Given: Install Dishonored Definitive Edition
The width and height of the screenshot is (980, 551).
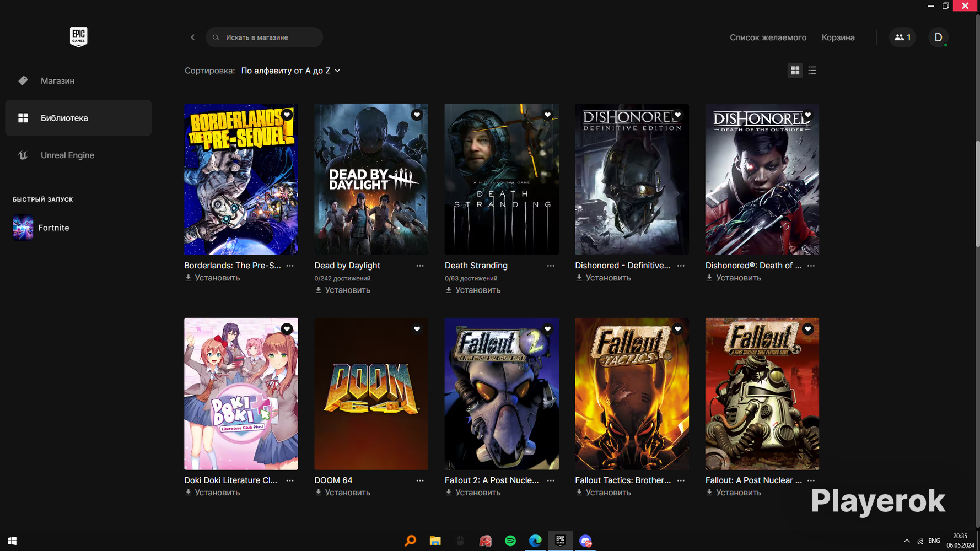Looking at the screenshot, I should 604,278.
